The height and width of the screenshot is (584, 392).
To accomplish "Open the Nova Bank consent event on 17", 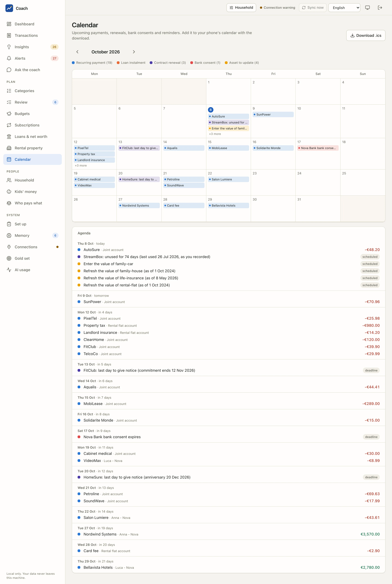I will click(318, 148).
